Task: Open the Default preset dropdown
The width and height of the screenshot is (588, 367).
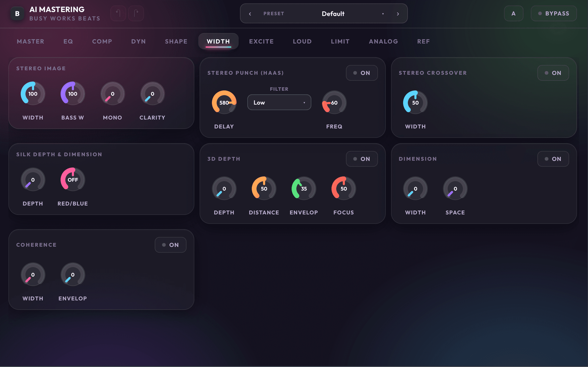Action: 352,14
